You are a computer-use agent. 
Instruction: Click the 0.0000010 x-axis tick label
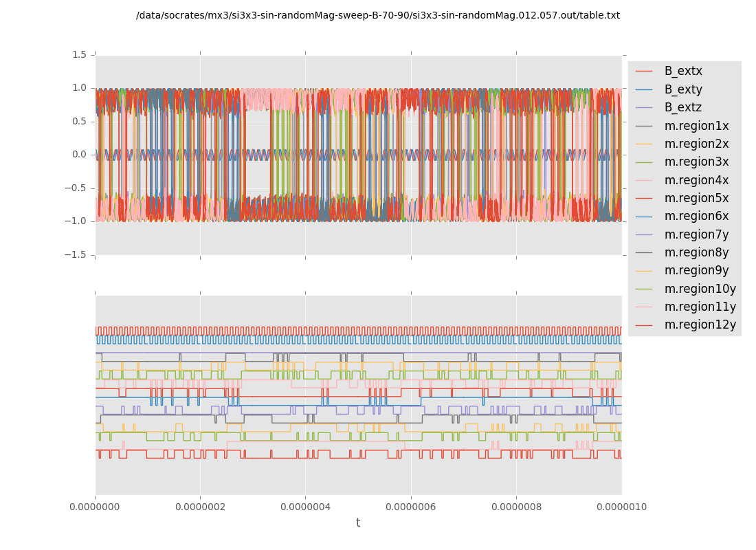[621, 507]
